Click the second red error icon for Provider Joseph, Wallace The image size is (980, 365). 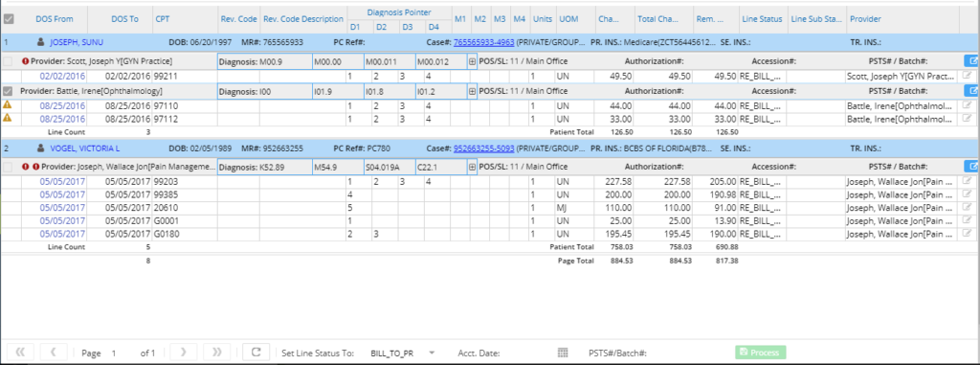click(x=35, y=167)
